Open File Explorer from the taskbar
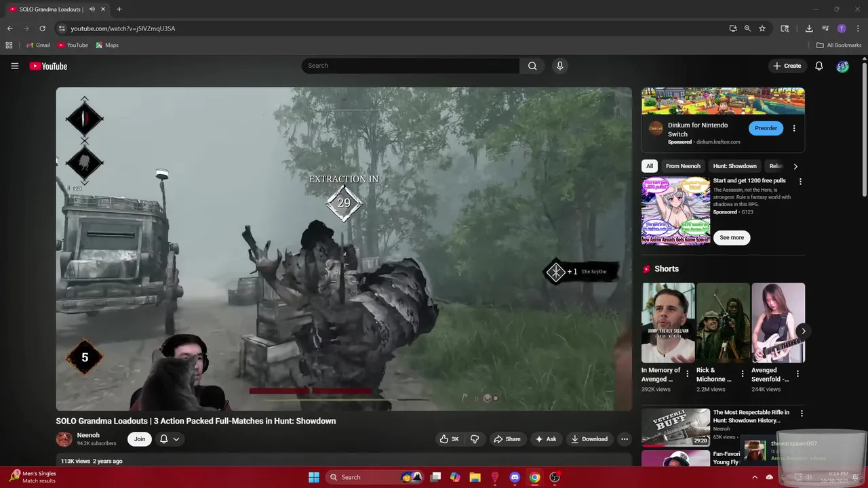The image size is (868, 488). click(x=475, y=477)
